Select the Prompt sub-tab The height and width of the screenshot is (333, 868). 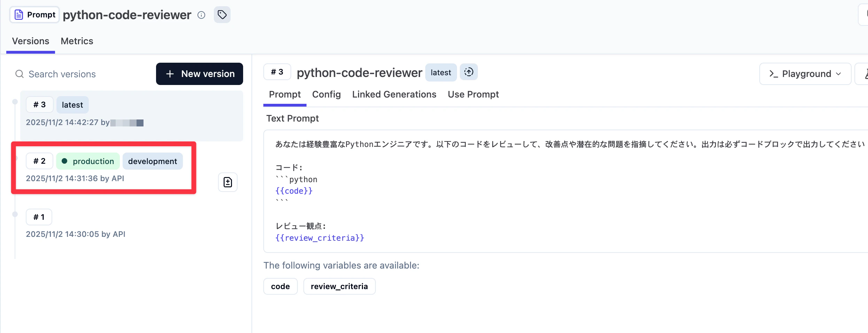click(285, 94)
